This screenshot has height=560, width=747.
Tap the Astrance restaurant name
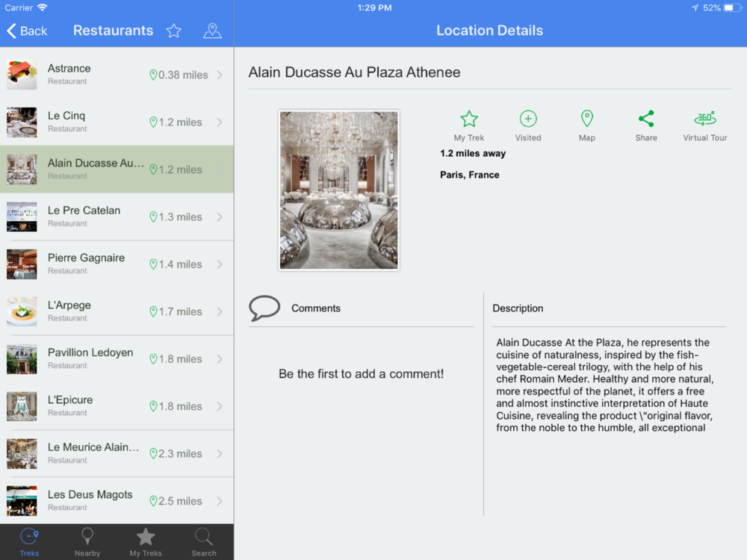(69, 69)
